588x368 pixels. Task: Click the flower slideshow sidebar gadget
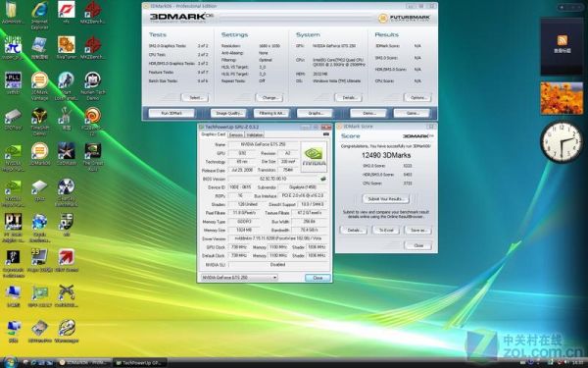[562, 98]
